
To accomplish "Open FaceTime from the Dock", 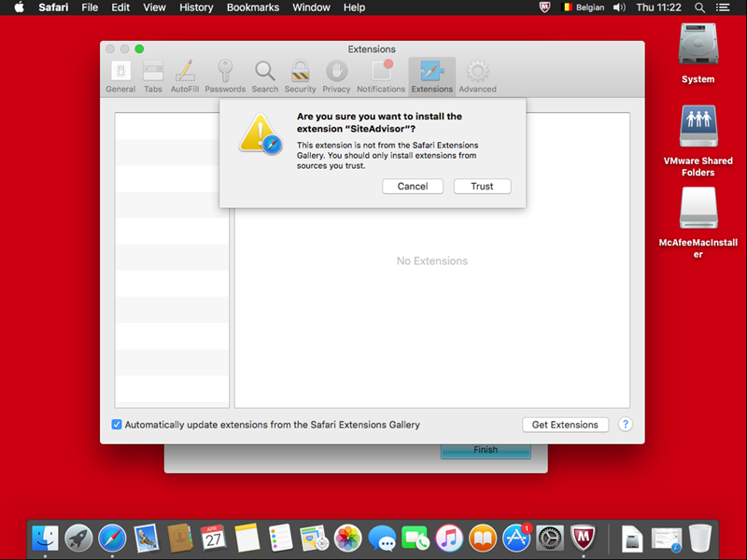I will [x=416, y=539].
